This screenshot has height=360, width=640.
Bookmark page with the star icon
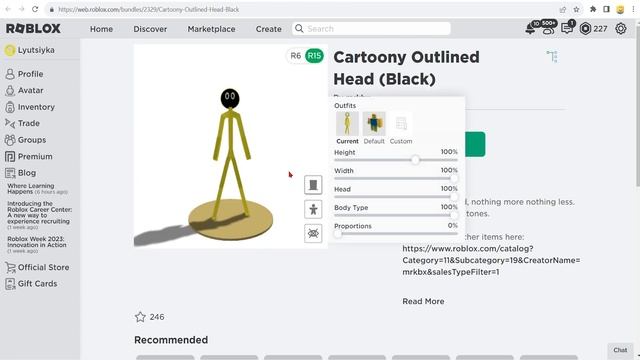pyautogui.click(x=576, y=9)
